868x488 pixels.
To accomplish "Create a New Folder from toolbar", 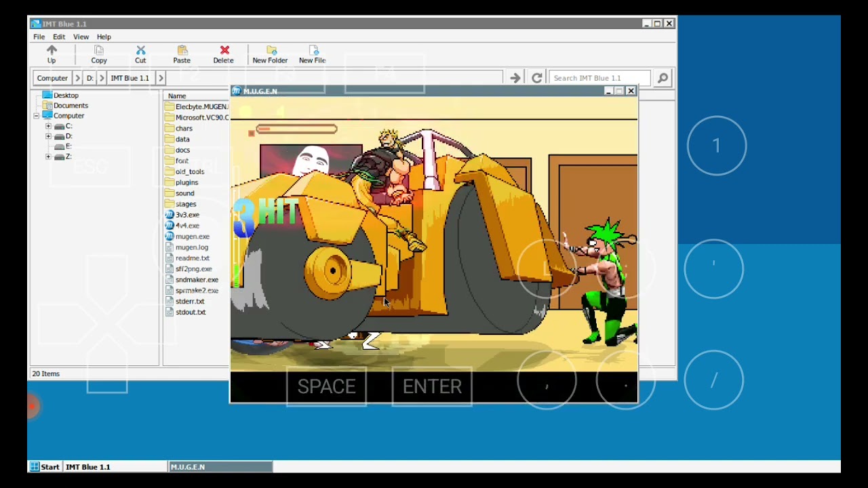I will coord(270,54).
